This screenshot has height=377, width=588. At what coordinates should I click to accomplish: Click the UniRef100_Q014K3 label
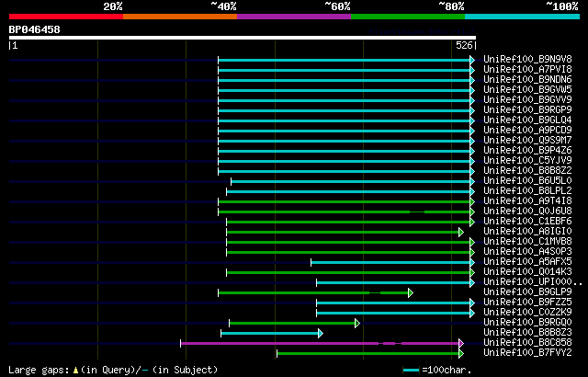pyautogui.click(x=527, y=272)
